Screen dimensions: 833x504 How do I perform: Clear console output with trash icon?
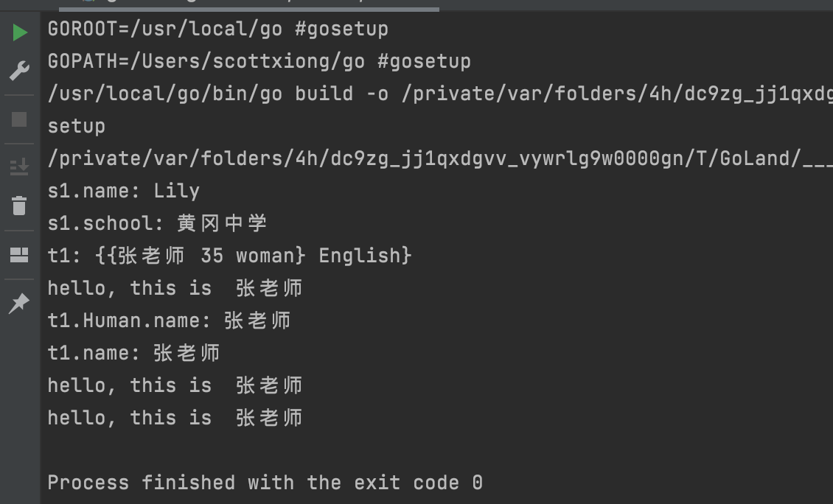coord(19,206)
